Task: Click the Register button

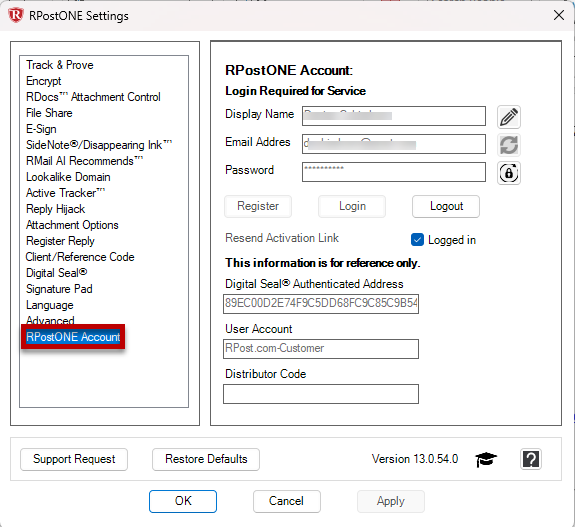Action: [258, 206]
